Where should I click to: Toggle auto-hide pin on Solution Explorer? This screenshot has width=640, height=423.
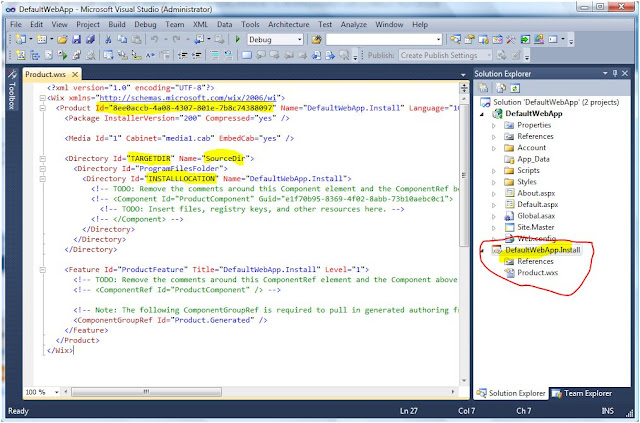coord(615,73)
